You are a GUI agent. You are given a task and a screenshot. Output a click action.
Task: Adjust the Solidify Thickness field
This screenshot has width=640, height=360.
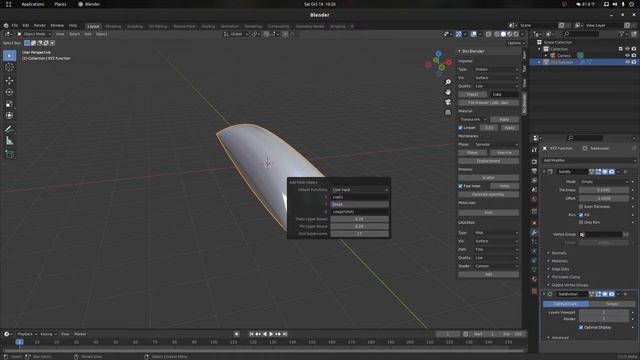(x=604, y=190)
